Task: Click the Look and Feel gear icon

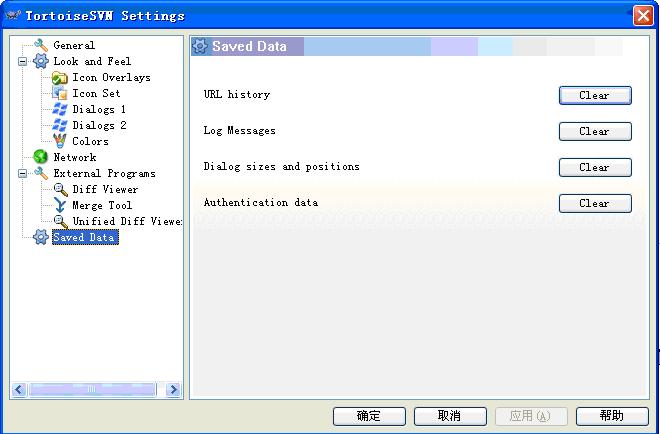Action: point(41,61)
